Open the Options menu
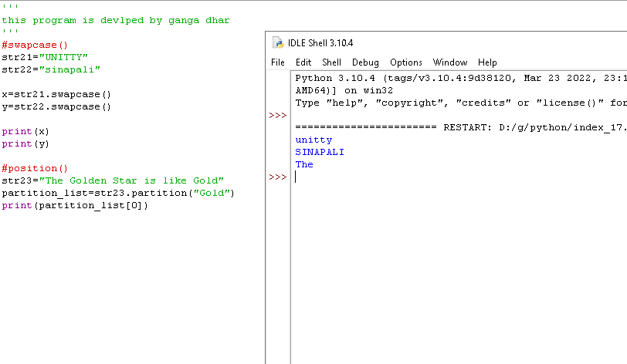The width and height of the screenshot is (627, 364). click(x=405, y=62)
